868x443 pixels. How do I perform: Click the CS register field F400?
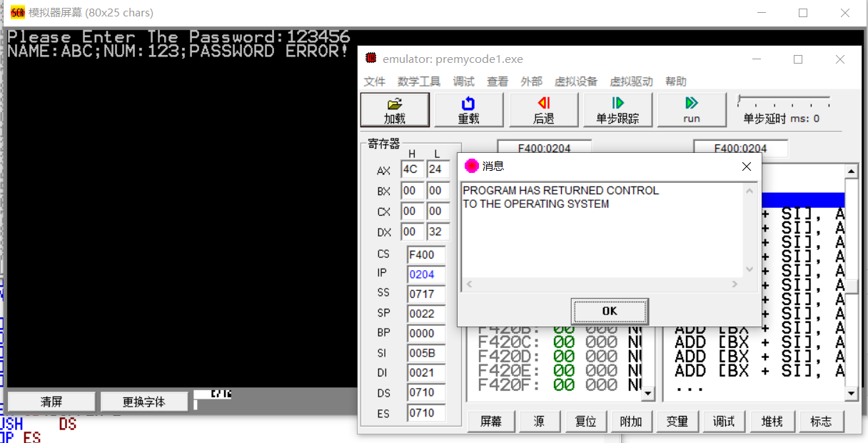426,254
